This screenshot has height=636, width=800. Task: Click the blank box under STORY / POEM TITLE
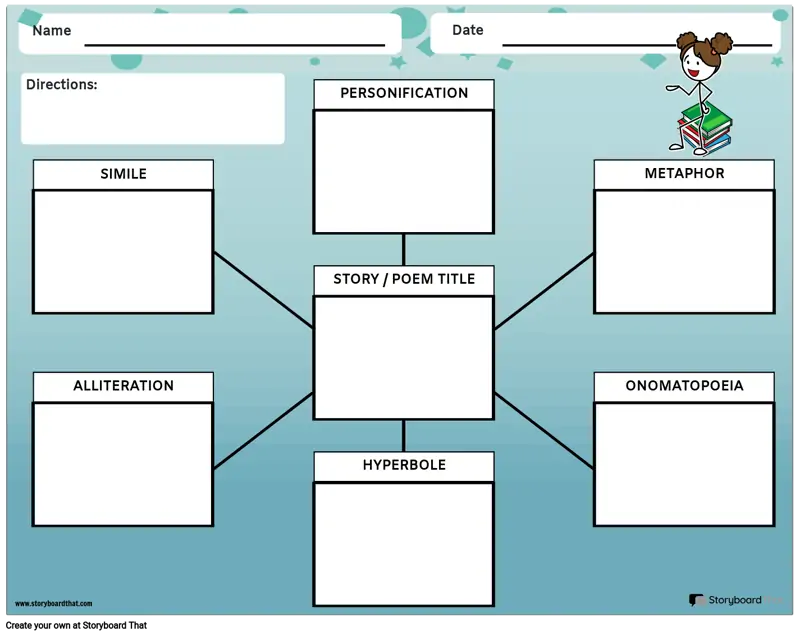pos(404,358)
